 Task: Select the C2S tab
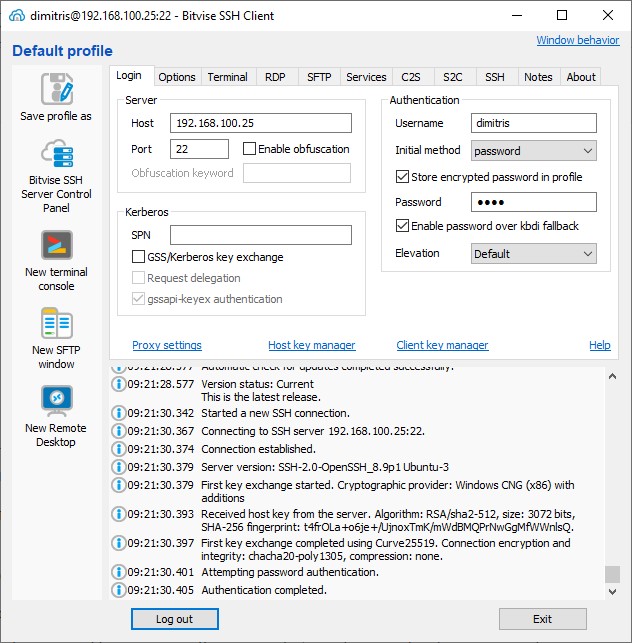point(411,77)
